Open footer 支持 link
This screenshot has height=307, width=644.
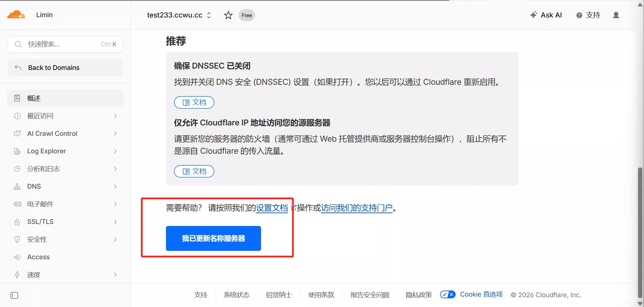click(x=201, y=295)
